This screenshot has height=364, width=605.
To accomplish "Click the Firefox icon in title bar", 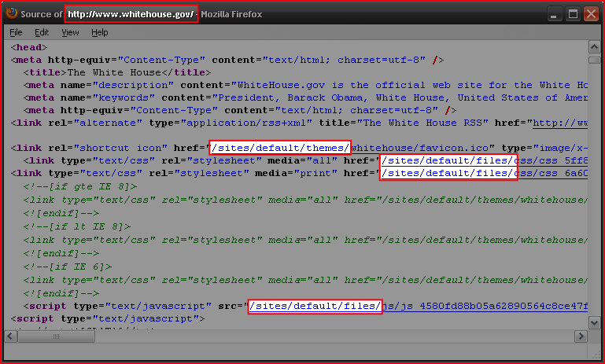I will pyautogui.click(x=12, y=13).
